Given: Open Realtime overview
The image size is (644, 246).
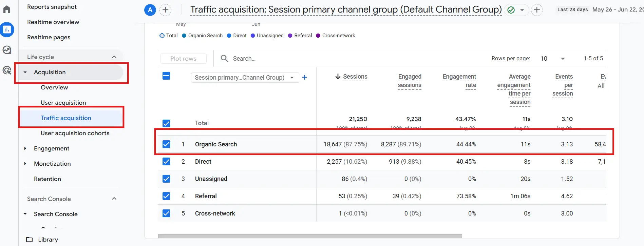Looking at the screenshot, I should [x=53, y=22].
